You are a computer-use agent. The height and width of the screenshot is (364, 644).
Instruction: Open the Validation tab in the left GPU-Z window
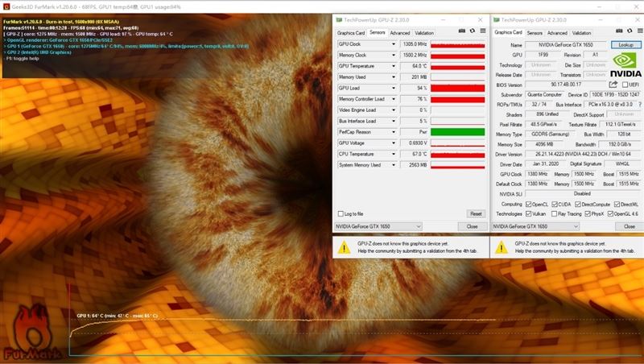(424, 33)
